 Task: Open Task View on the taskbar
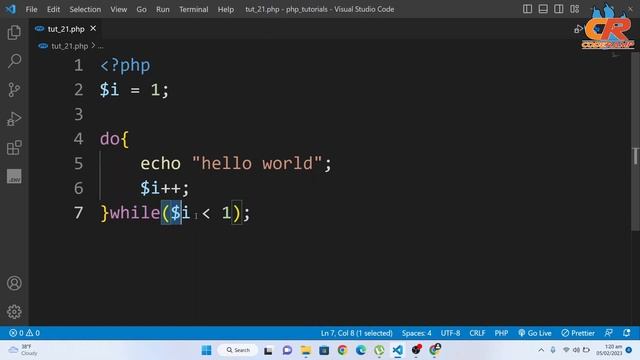coord(268,350)
